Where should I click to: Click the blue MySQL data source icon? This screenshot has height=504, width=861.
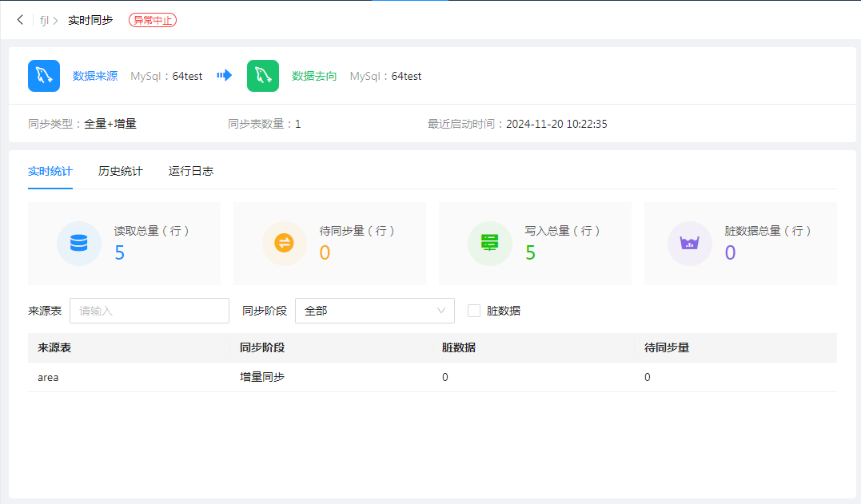point(44,76)
